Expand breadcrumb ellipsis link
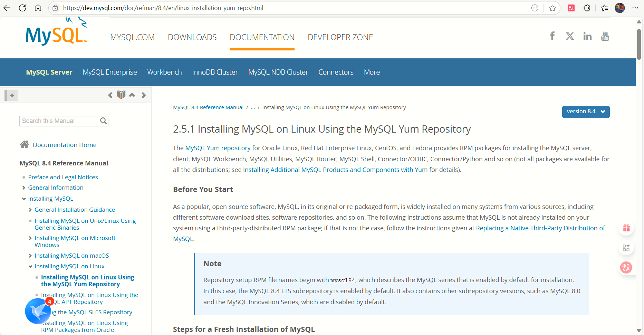The image size is (644, 335). click(x=253, y=107)
